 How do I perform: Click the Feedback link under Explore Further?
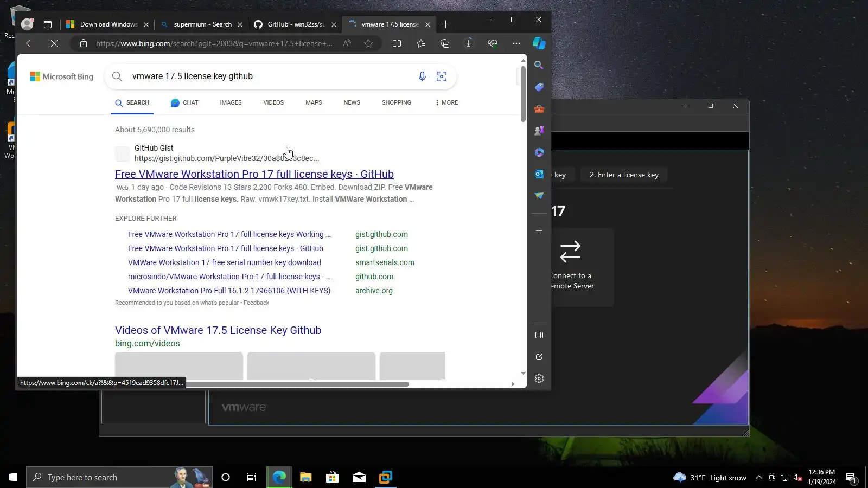tap(256, 303)
